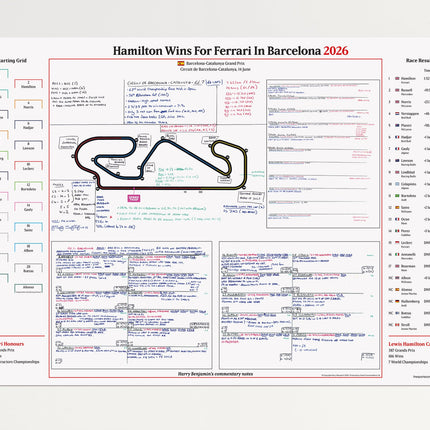
Task: Click the 'Circuit de Barcelona-Catalunya' date line
Action: pos(215,69)
